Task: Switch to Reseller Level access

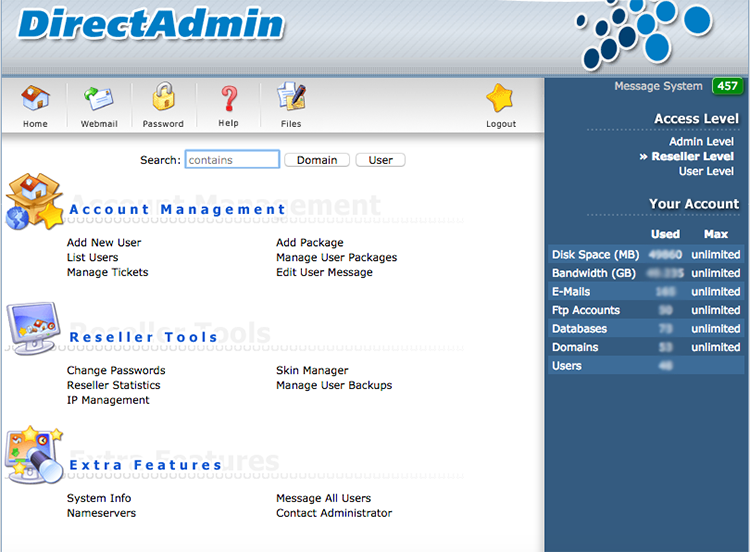Action: (692, 156)
